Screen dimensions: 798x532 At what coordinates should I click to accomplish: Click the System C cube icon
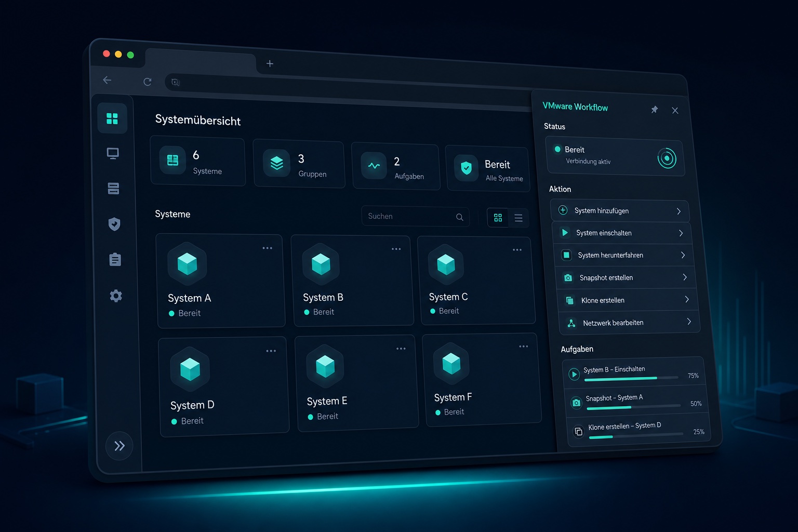tap(446, 264)
